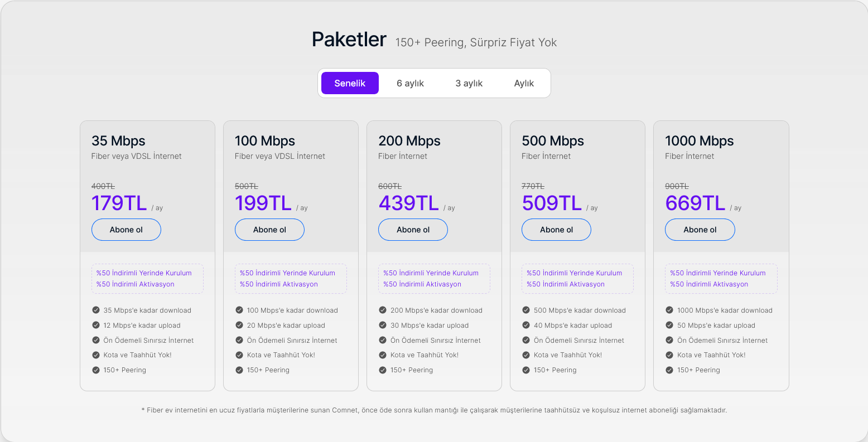Click checkmark beside 150+ Peering in 35 Mbps card
This screenshot has height=442, width=868.
95,370
